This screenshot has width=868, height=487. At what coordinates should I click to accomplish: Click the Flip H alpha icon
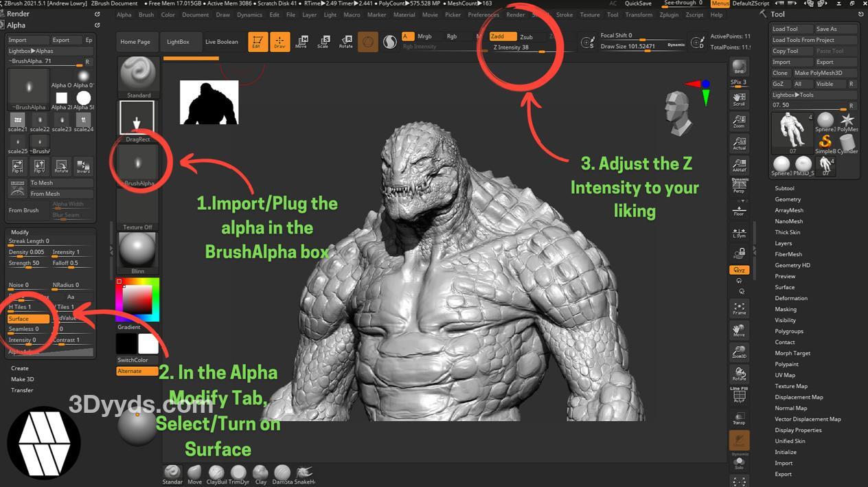(x=17, y=166)
